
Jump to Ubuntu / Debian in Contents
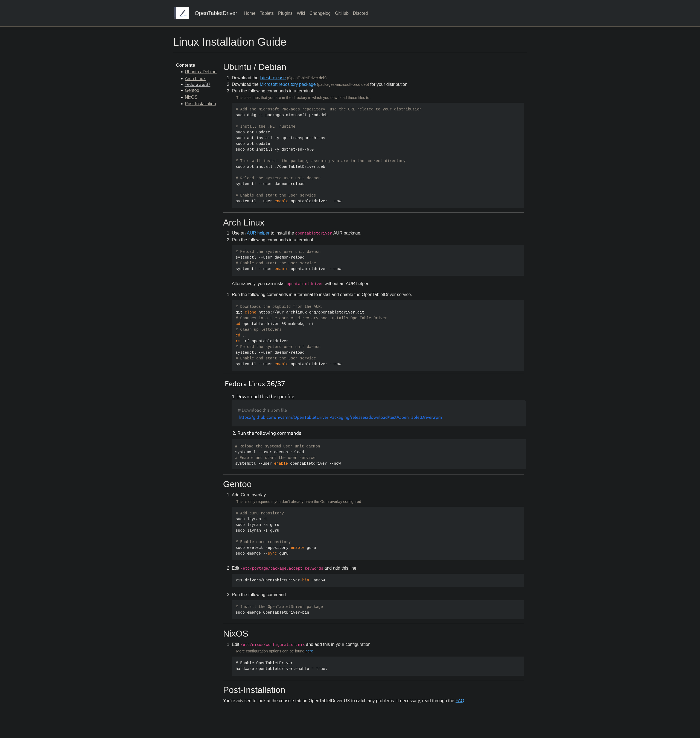click(200, 72)
